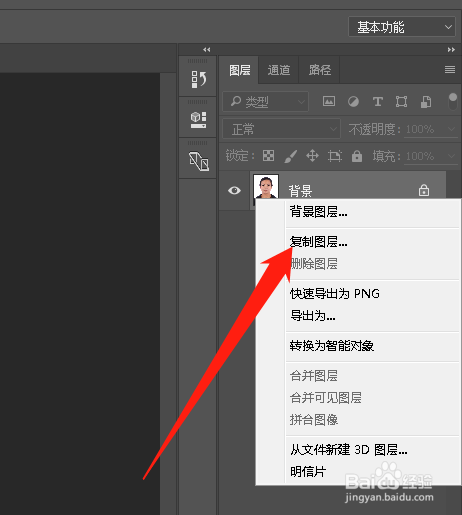The width and height of the screenshot is (462, 515).
Task: Collapse the icon dock with left arrows
Action: point(207,50)
